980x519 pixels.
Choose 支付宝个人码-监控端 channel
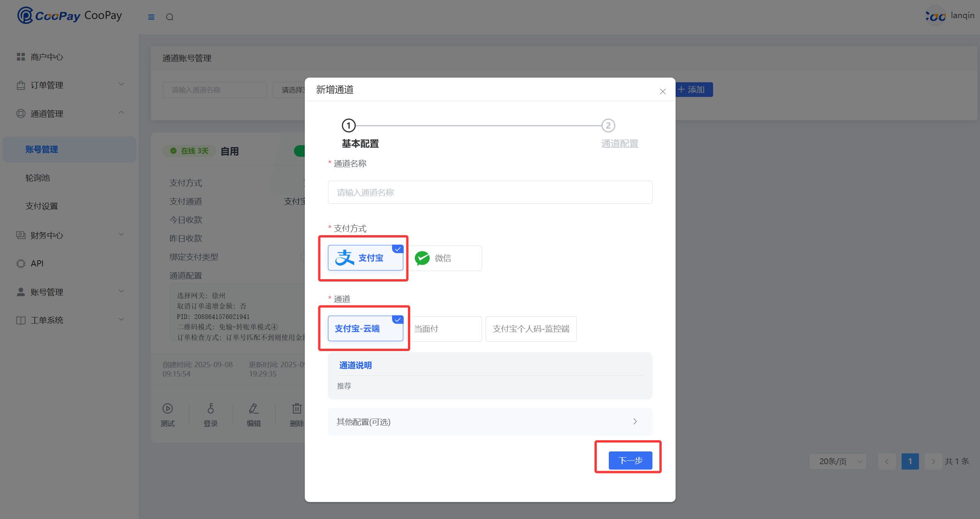click(531, 329)
